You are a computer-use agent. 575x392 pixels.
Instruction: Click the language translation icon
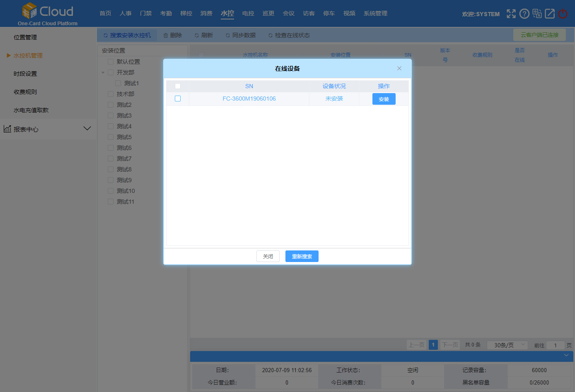pos(537,14)
